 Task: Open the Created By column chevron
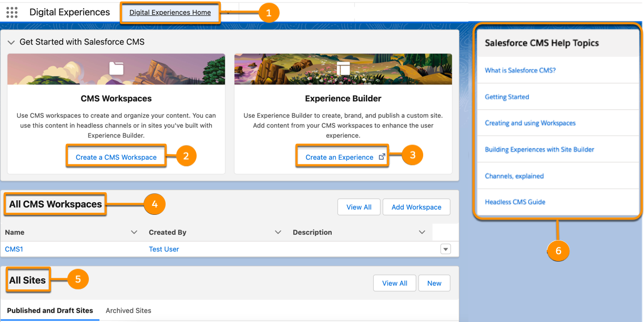click(278, 232)
